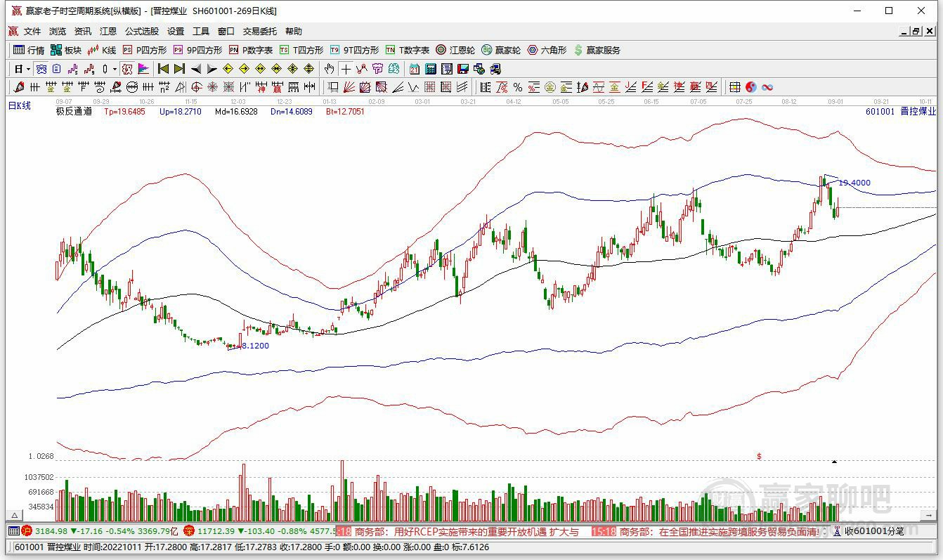
Task: Open the 浏览 menu
Action: [x=58, y=32]
